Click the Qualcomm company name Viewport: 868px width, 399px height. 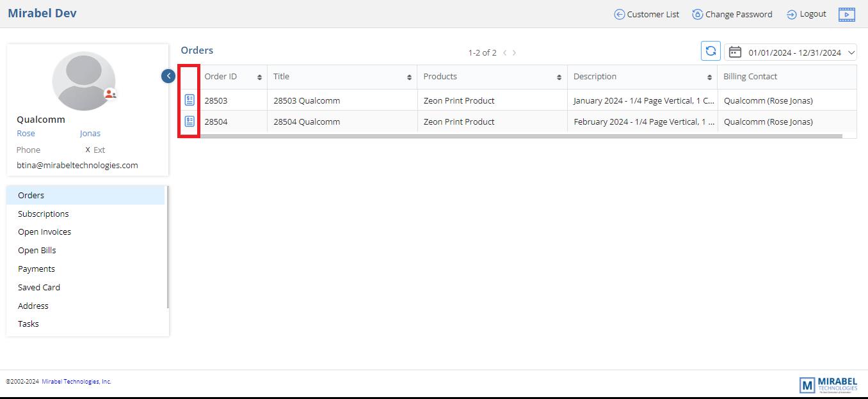click(41, 120)
